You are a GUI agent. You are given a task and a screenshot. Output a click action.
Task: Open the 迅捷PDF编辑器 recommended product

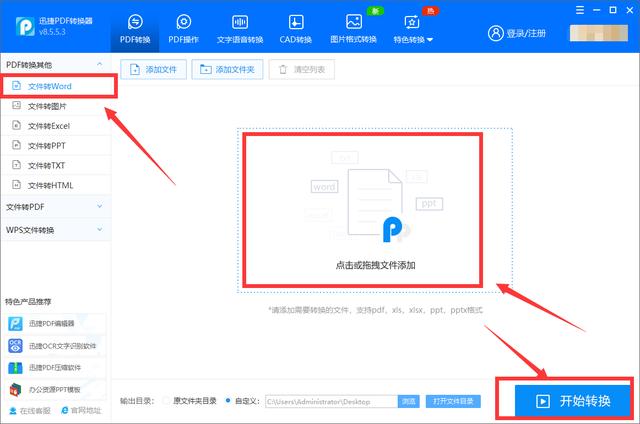56,324
